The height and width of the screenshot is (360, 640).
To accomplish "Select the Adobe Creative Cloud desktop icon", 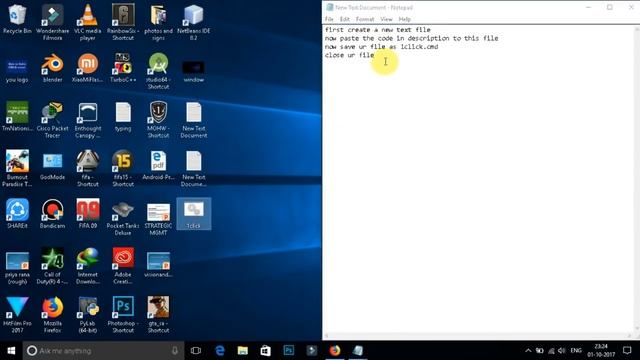I will [123, 266].
